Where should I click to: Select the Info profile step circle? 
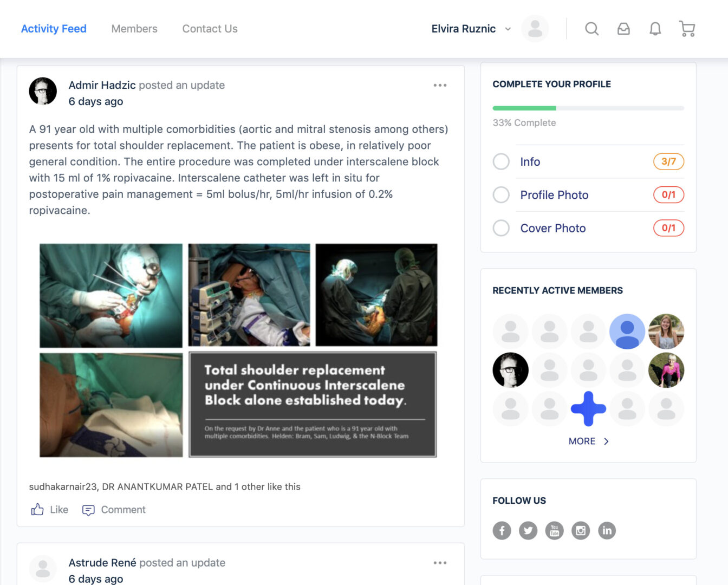[501, 161]
